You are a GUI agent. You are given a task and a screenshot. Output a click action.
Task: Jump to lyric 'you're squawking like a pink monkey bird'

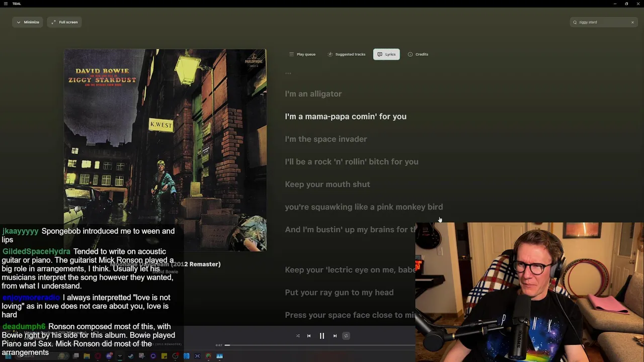(364, 207)
